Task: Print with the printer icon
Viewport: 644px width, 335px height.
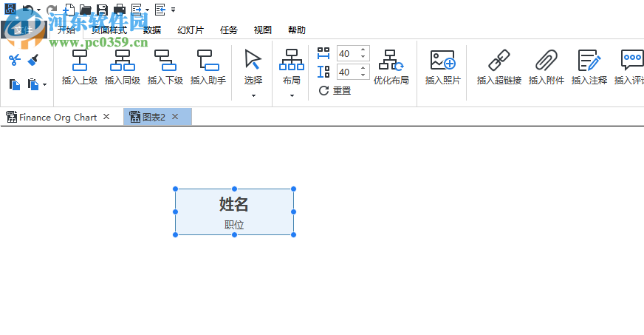Action: 120,10
